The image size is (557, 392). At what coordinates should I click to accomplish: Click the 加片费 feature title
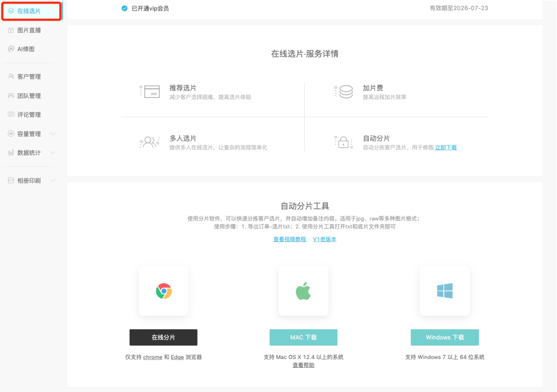pyautogui.click(x=373, y=88)
